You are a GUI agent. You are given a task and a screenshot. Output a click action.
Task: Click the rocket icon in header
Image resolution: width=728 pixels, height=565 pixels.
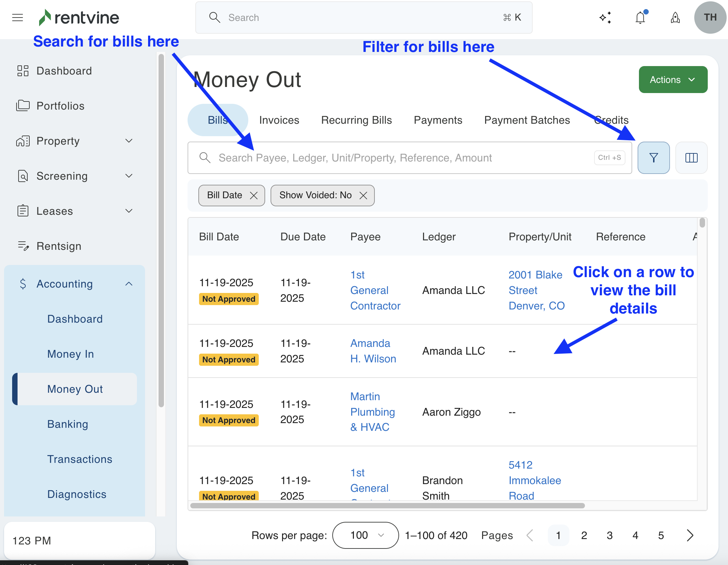click(x=675, y=18)
